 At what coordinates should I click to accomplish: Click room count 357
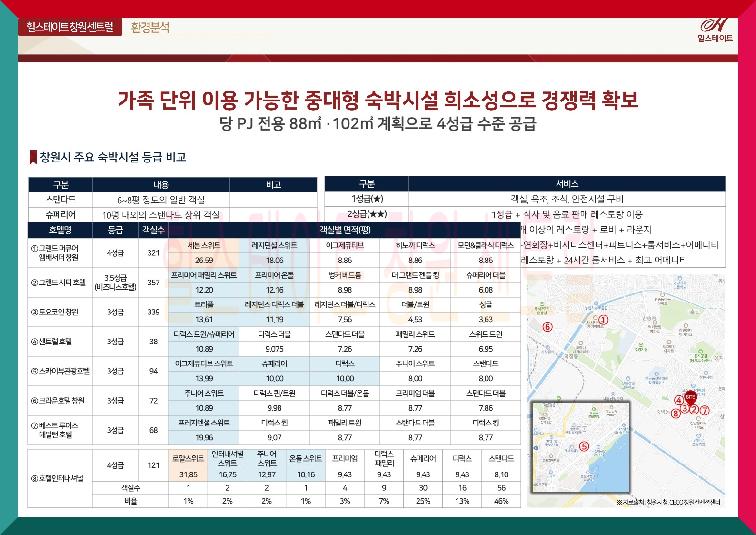153,283
